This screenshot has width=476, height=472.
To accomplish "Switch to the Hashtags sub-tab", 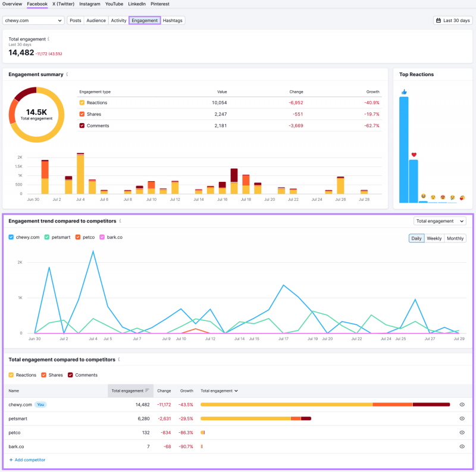I will click(173, 20).
